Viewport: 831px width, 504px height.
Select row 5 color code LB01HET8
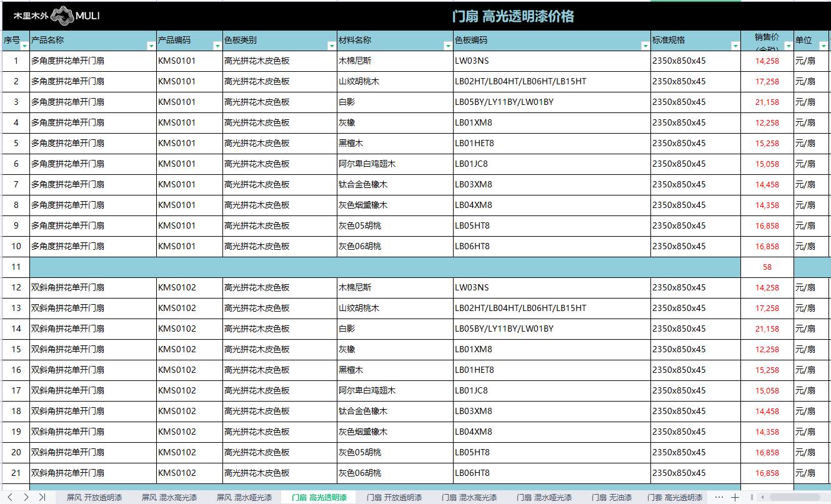(x=552, y=144)
